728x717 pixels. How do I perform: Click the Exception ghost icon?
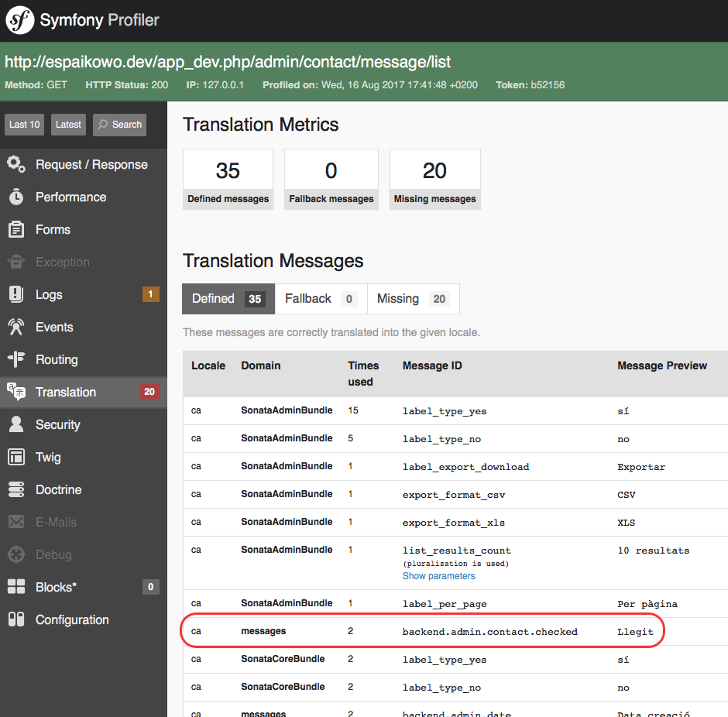click(x=16, y=262)
